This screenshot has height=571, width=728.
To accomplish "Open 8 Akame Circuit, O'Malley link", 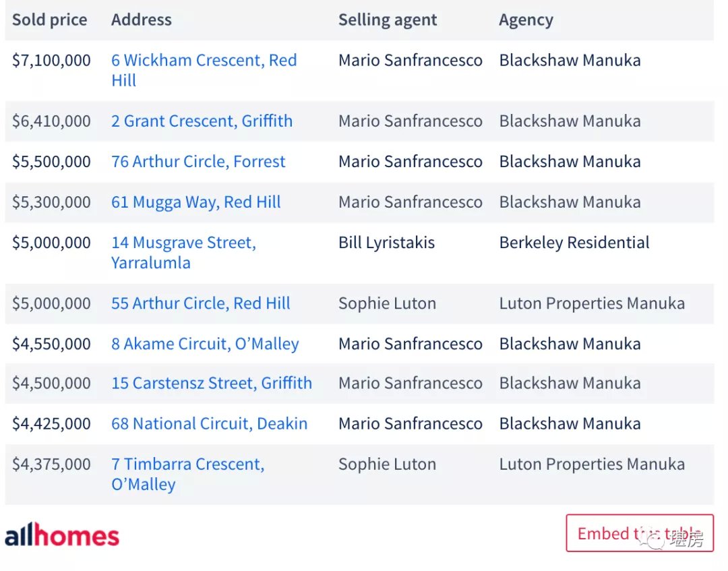I will (205, 344).
